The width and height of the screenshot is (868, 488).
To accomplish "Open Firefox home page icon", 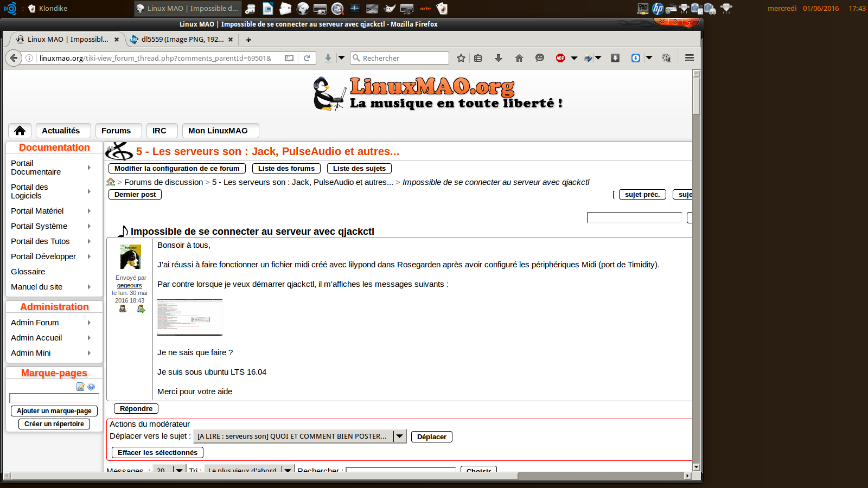I will (x=519, y=58).
